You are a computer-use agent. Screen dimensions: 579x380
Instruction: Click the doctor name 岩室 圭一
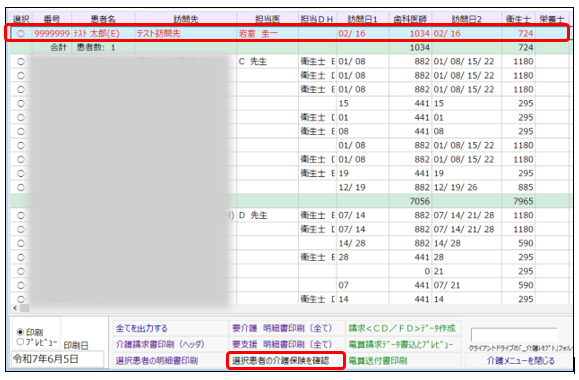coord(258,34)
